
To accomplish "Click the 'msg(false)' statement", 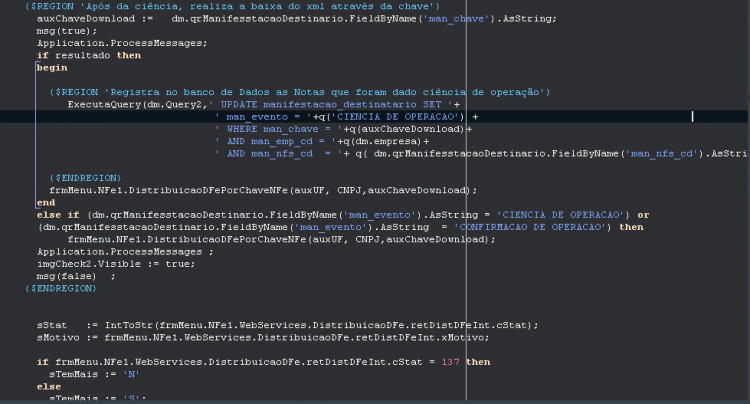I will (x=67, y=276).
